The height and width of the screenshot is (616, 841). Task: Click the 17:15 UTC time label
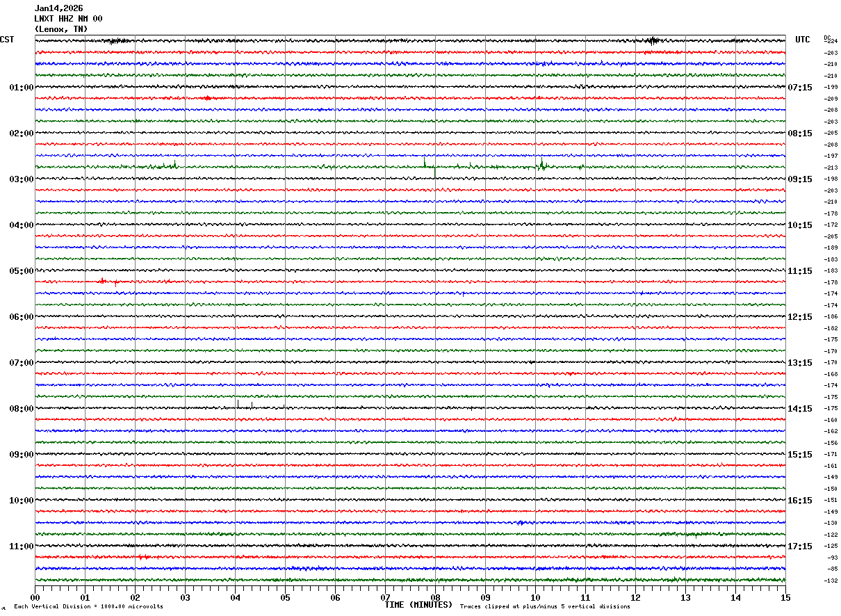pyautogui.click(x=799, y=546)
